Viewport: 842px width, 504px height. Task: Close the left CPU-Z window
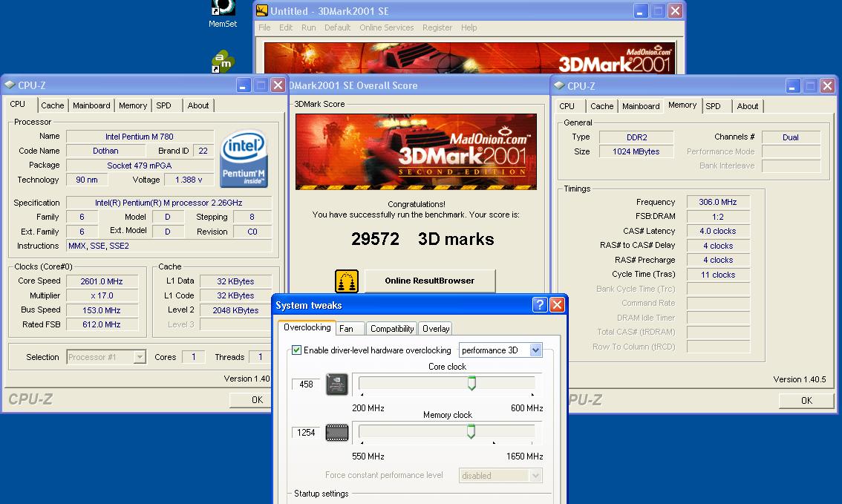pyautogui.click(x=278, y=85)
